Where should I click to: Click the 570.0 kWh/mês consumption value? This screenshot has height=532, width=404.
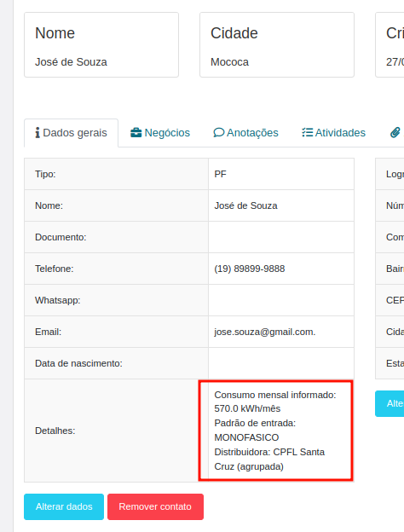pyautogui.click(x=247, y=408)
